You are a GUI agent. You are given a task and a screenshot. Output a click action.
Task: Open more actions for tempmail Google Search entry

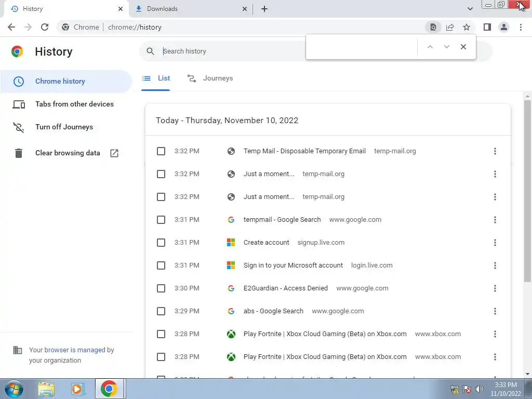pyautogui.click(x=495, y=220)
